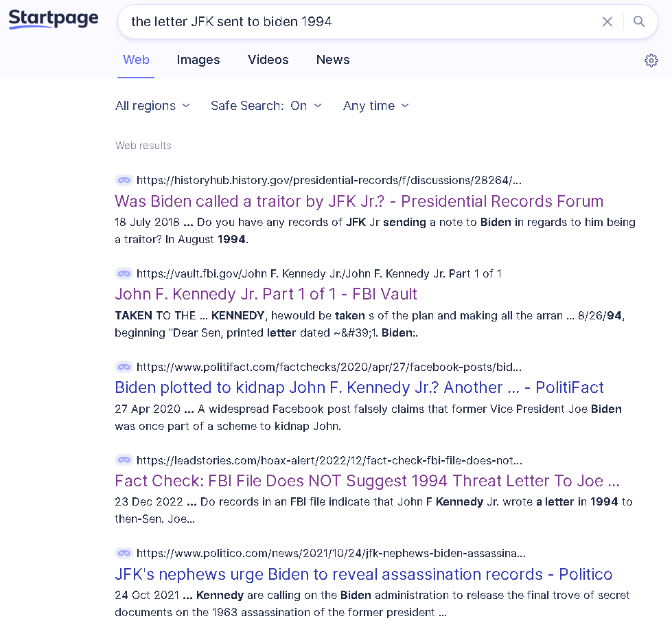672x634 pixels.
Task: Click the leadstories.com hoax-alert URL text
Action: point(329,460)
